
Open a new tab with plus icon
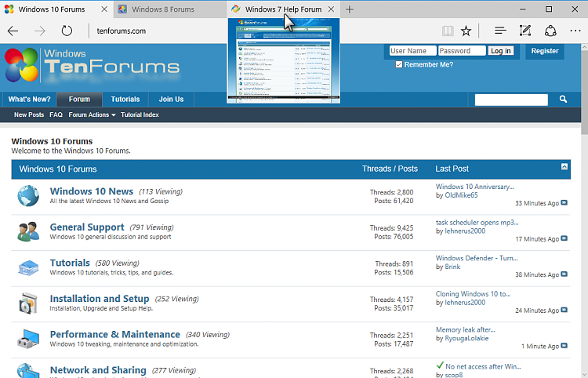coord(350,9)
